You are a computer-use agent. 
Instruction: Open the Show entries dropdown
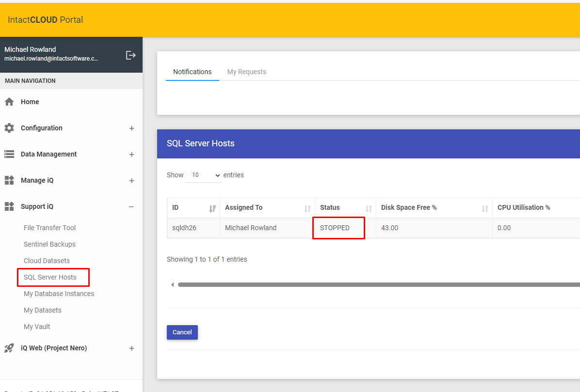pos(203,175)
